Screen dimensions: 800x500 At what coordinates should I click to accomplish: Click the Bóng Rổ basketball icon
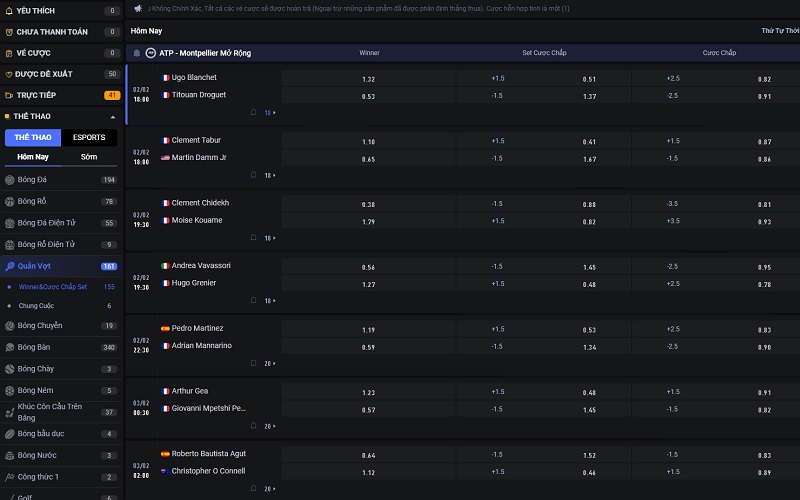[10, 201]
